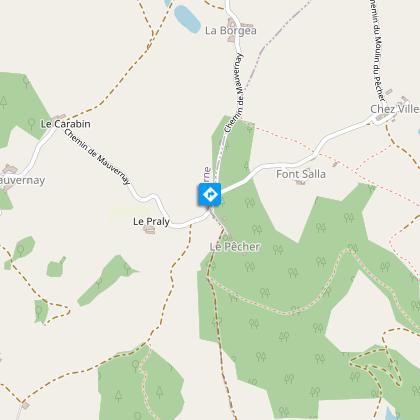Select the building at the Le Carabin junction
420x420 pixels.
point(59,117)
